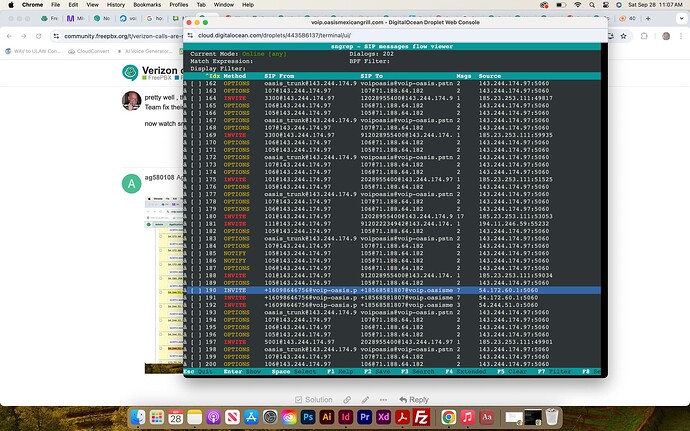Toggle selection box for sngrep row 169
Image resolution: width=690 pixels, height=431 pixels.
[x=196, y=135]
